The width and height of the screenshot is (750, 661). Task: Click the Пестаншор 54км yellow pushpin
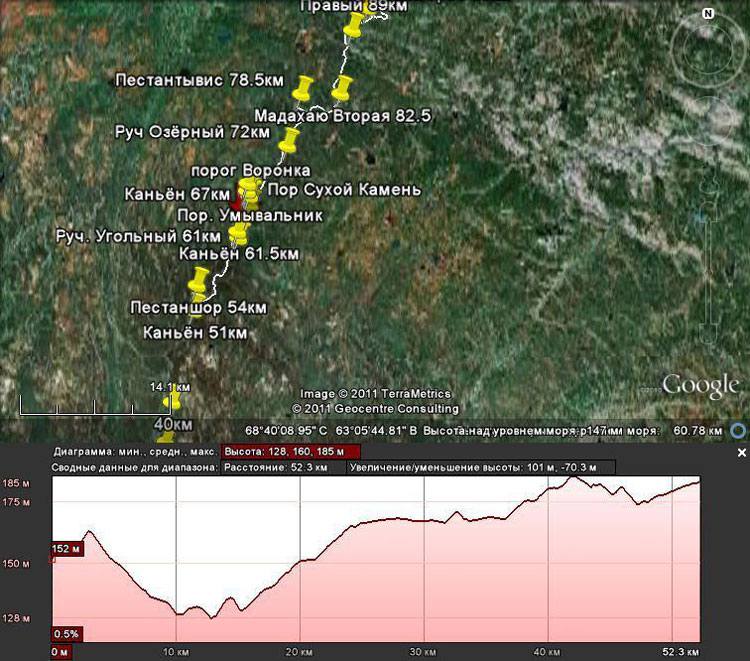(200, 281)
